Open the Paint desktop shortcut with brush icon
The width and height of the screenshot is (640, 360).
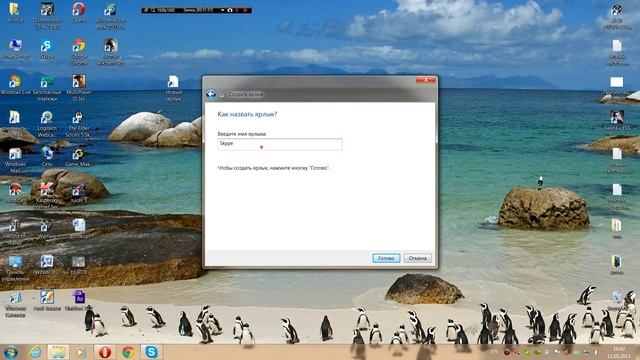point(47,300)
